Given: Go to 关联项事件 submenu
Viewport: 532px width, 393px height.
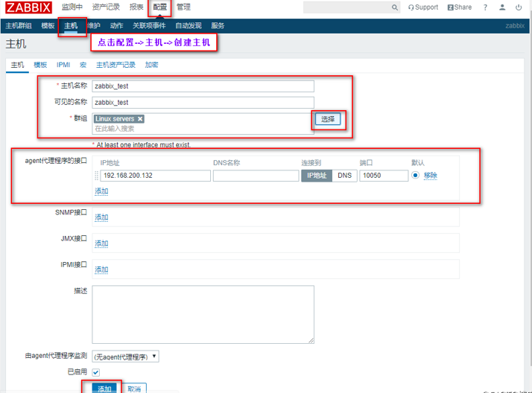Looking at the screenshot, I should [149, 26].
